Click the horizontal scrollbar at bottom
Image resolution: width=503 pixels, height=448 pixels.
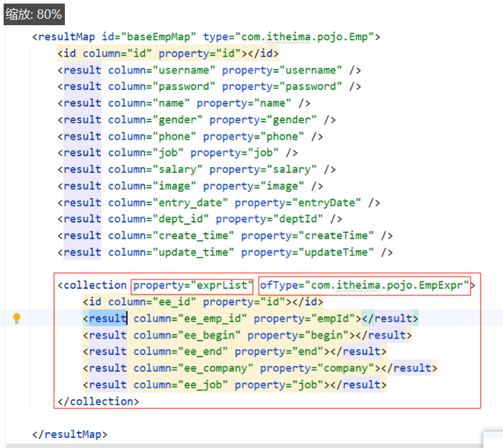[x=244, y=446]
